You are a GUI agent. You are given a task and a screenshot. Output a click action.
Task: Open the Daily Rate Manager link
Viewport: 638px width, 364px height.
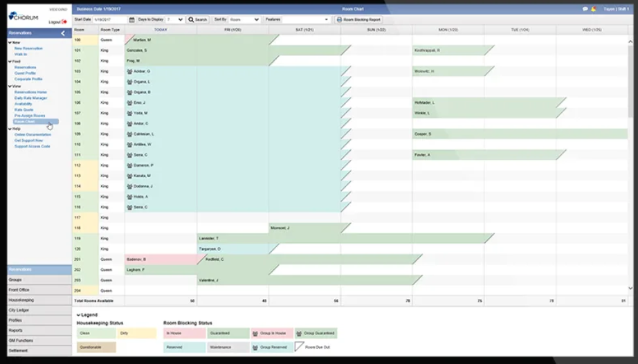click(x=31, y=98)
